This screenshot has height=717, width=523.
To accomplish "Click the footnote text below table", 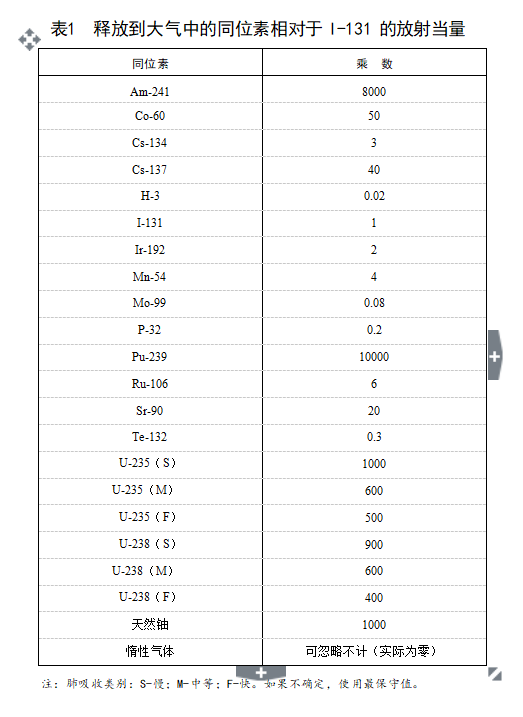I will pyautogui.click(x=230, y=684).
